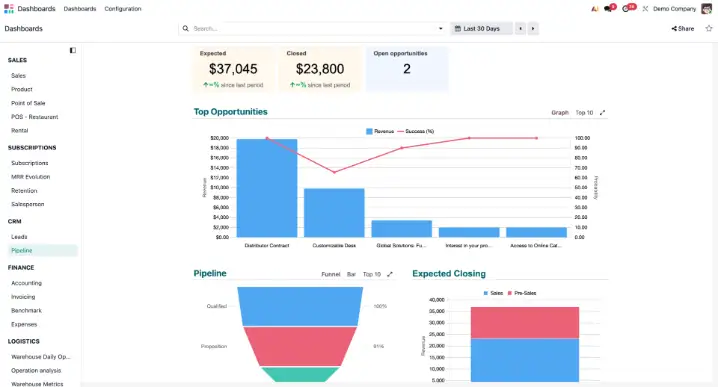This screenshot has height=387, width=718.
Task: Click Top 10 link in Top Opportunities
Action: click(584, 112)
